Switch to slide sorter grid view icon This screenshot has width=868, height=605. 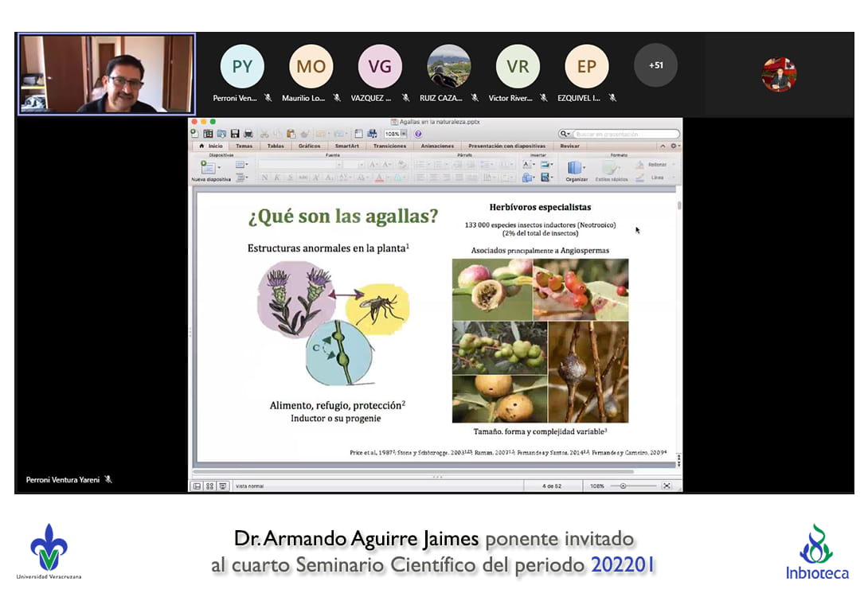pos(209,486)
